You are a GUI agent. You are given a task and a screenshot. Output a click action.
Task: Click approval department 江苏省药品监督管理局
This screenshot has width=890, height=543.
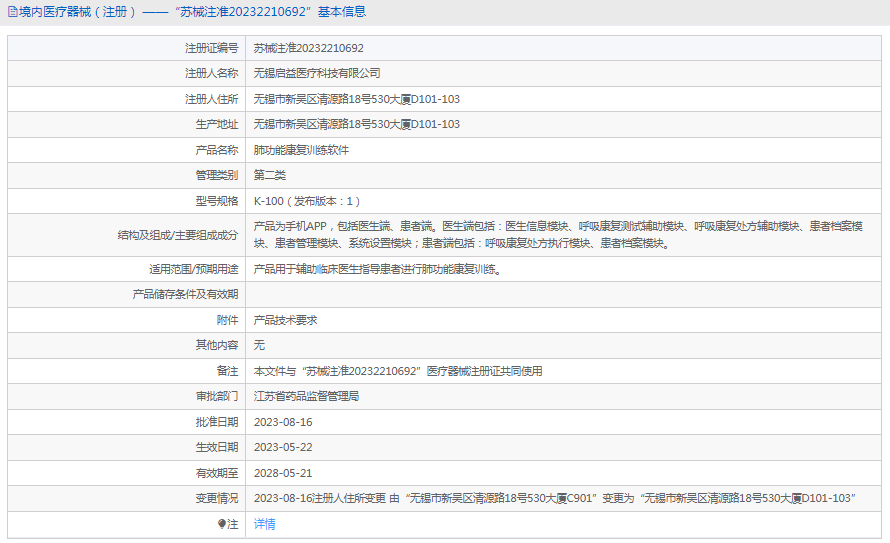[307, 396]
